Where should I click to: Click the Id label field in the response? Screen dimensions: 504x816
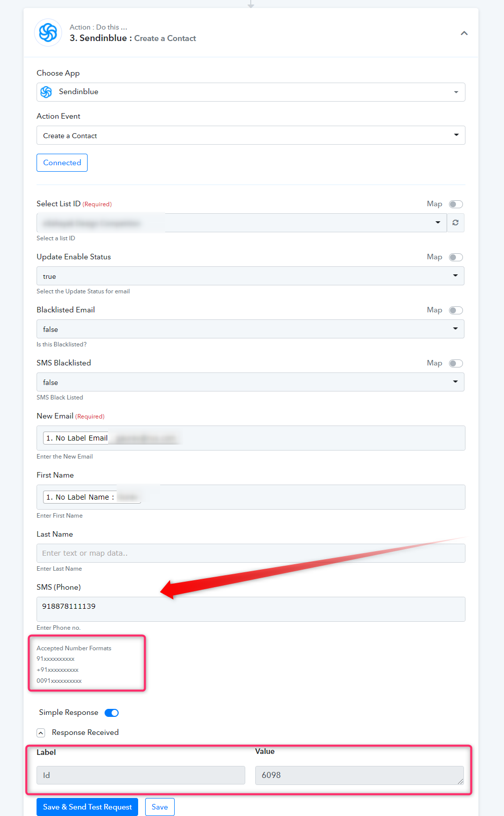tap(141, 775)
